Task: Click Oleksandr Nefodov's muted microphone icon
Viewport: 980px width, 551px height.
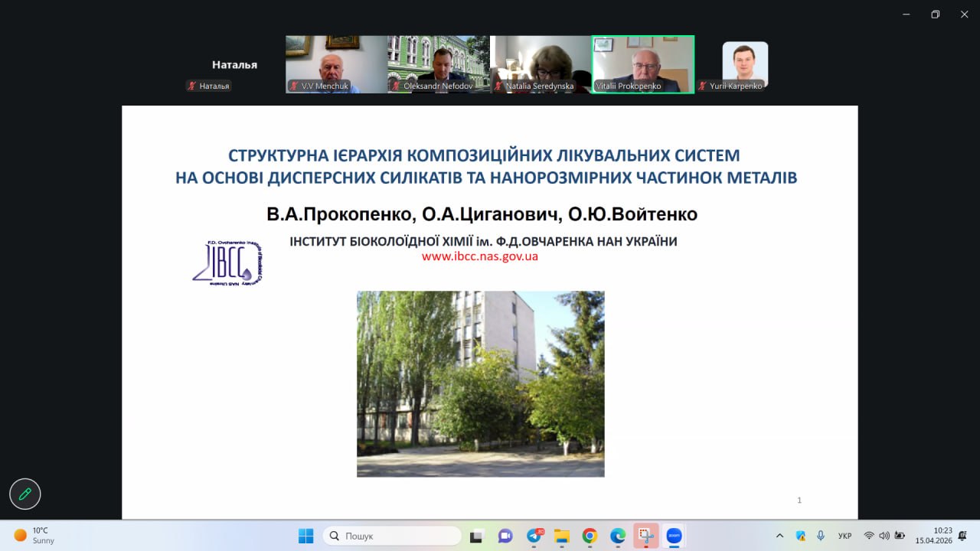Action: [x=396, y=86]
